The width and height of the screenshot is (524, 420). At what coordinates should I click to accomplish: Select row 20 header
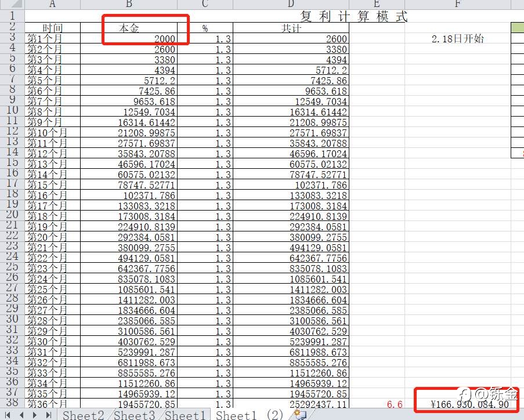click(12, 215)
